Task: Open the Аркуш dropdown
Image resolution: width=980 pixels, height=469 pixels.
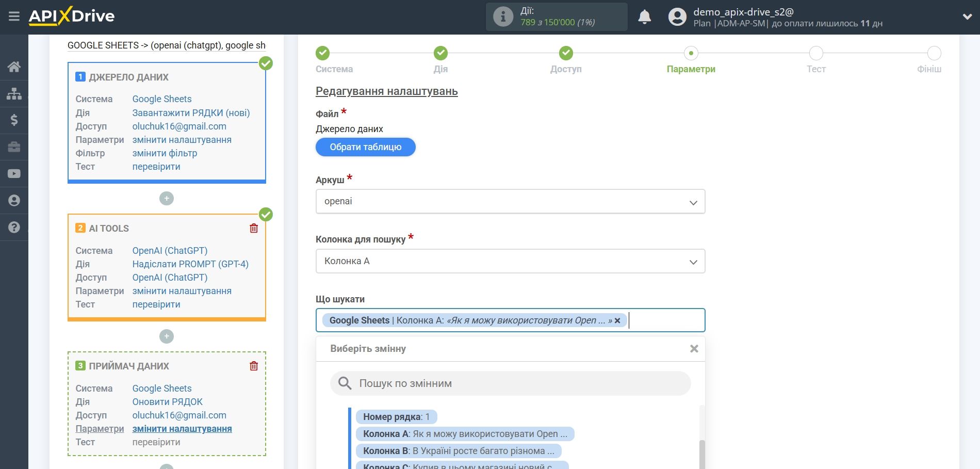Action: point(510,202)
